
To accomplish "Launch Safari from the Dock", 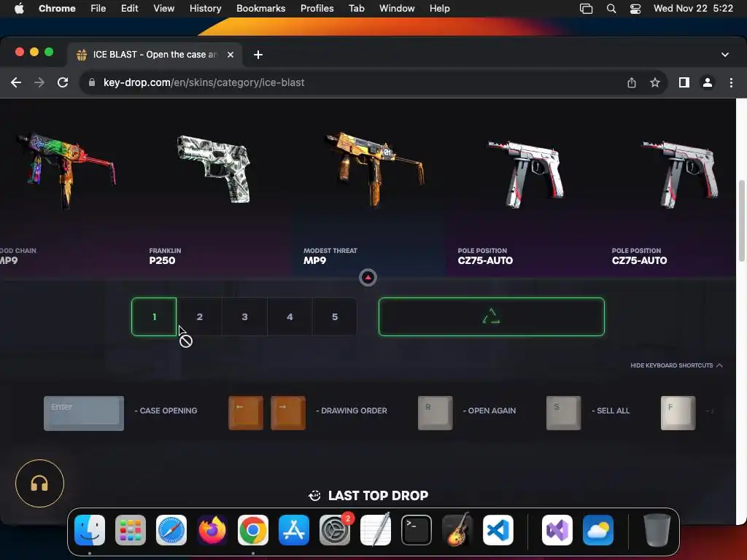I will click(x=171, y=530).
